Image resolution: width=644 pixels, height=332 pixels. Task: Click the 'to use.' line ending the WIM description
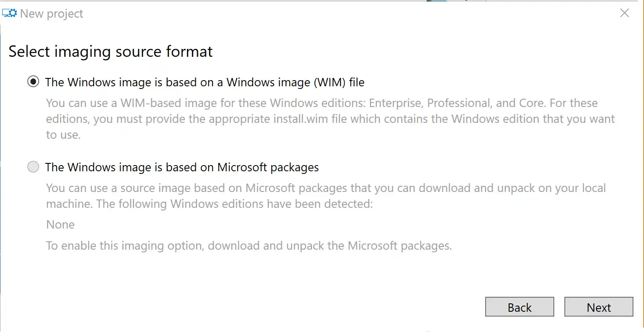[x=63, y=135]
